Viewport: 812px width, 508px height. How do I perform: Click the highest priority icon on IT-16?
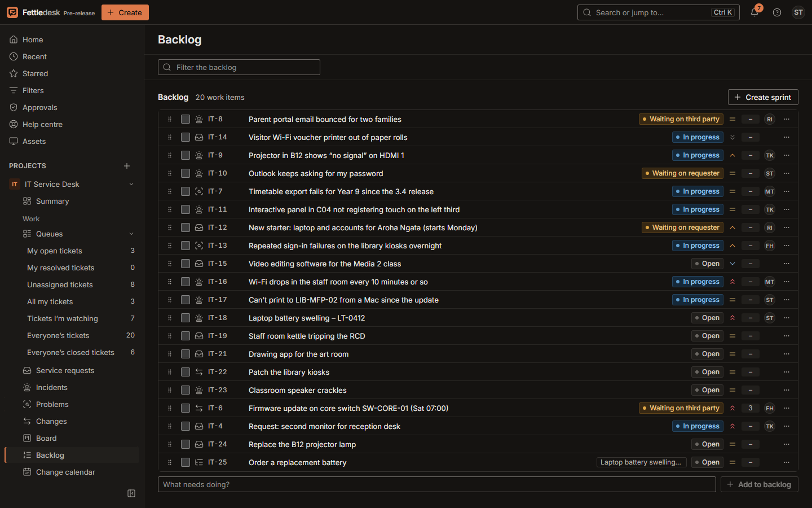tap(732, 282)
